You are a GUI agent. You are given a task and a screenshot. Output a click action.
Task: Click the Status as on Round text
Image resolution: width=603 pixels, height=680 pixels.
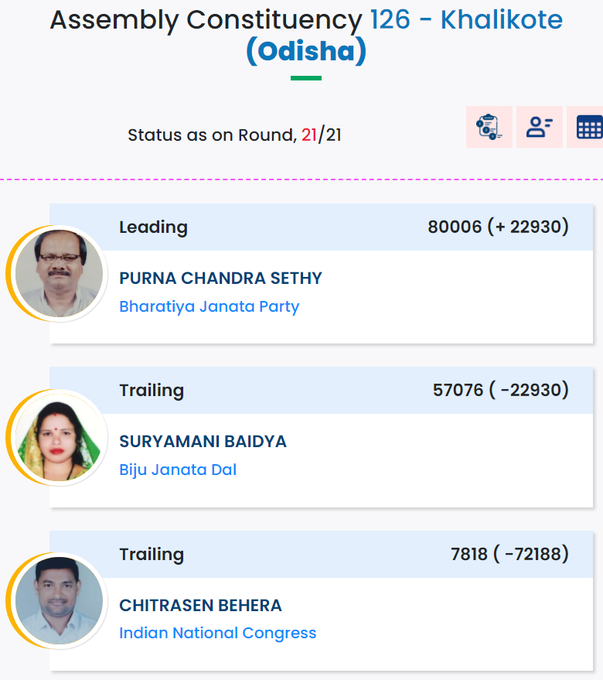coord(212,135)
